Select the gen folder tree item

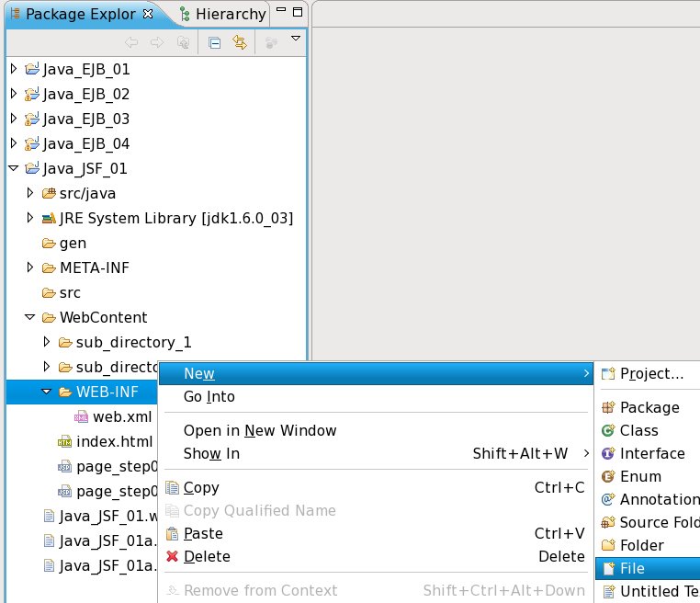[x=73, y=244]
